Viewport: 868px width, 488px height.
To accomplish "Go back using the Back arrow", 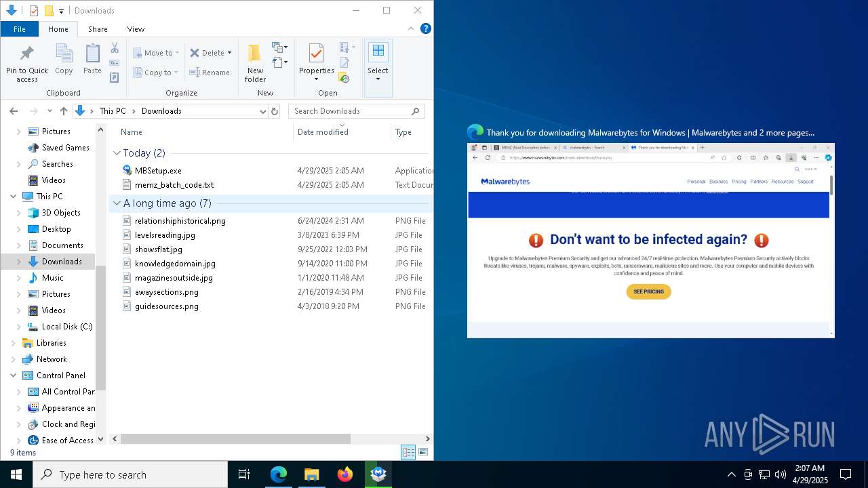I will pos(14,111).
